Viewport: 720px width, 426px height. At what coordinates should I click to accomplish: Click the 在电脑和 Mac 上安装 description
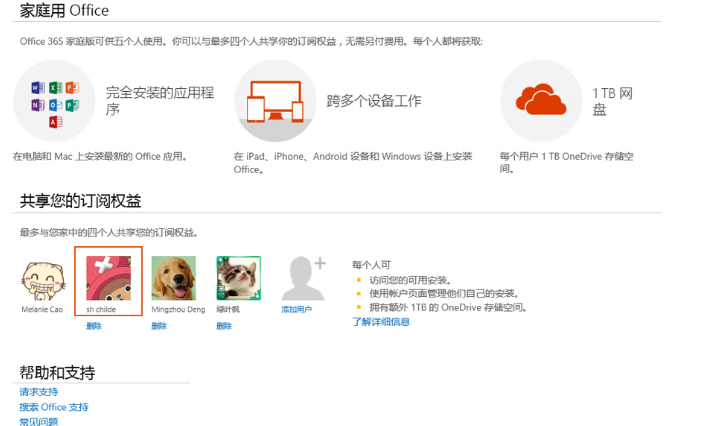click(x=100, y=157)
